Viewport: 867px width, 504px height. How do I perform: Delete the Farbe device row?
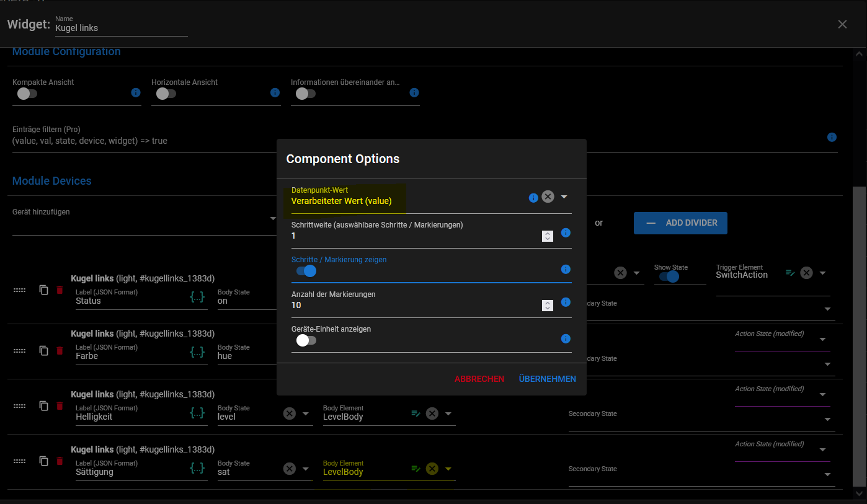60,350
